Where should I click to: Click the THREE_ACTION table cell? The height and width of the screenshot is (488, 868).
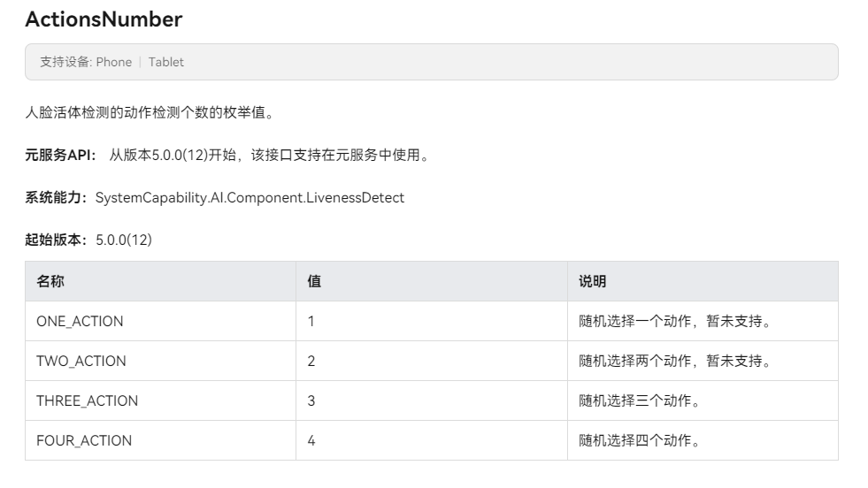coord(87,400)
